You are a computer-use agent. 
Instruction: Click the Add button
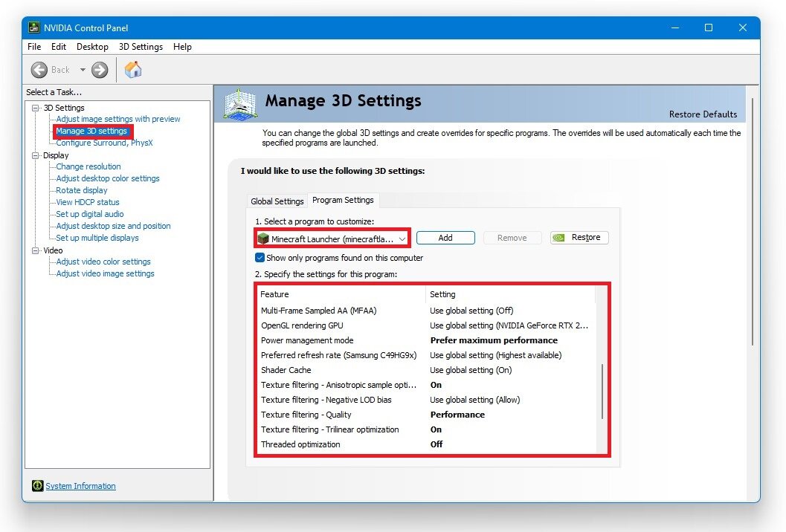tap(445, 237)
